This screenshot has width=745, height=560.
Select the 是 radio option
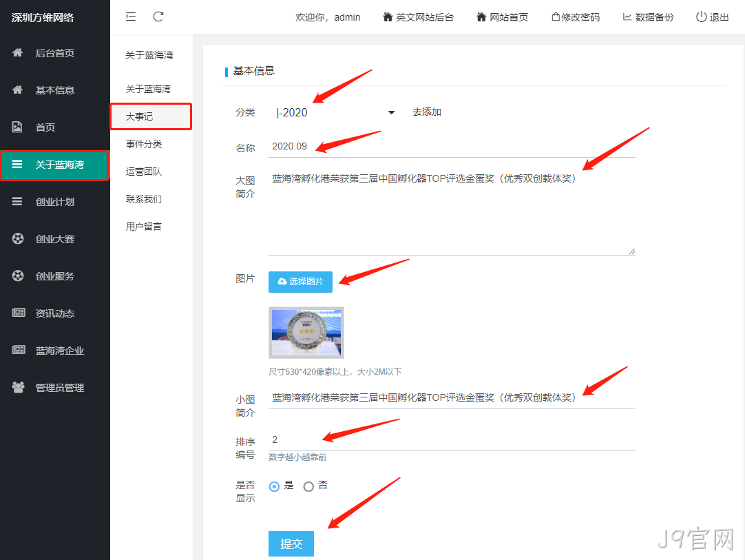(274, 486)
